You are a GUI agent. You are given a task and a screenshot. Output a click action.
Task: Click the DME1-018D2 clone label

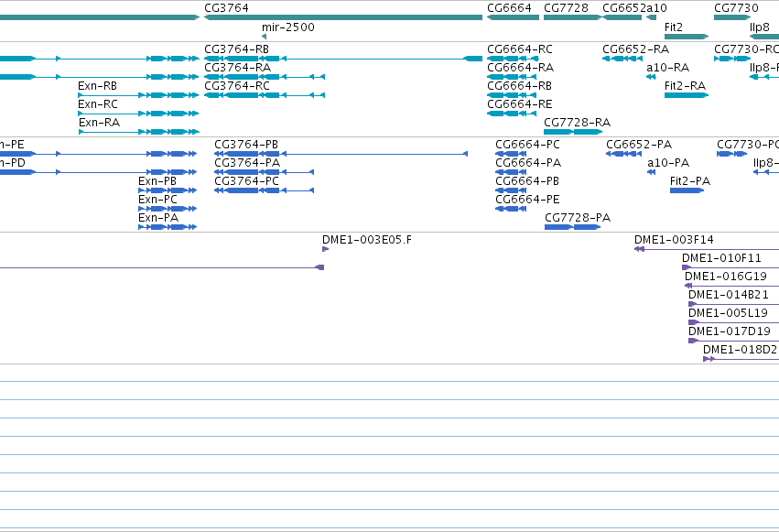[741, 350]
